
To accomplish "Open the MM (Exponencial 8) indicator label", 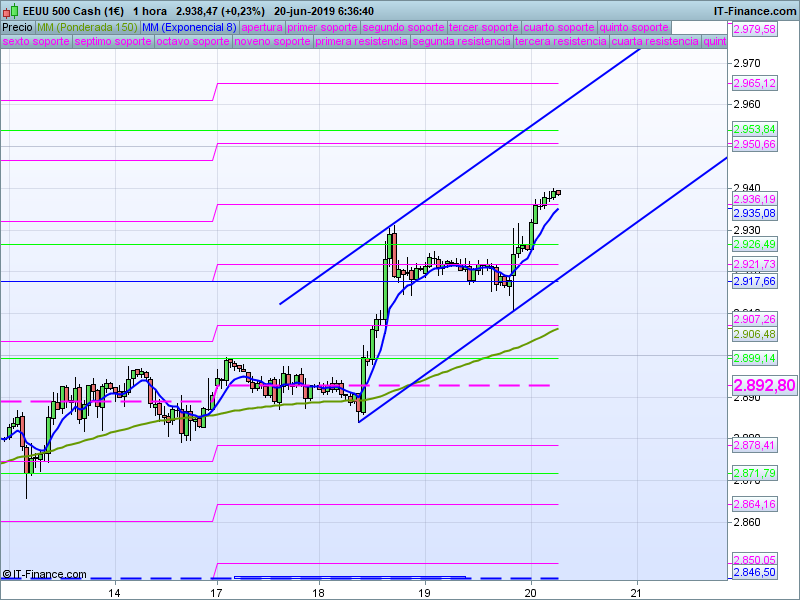I will click(189, 28).
